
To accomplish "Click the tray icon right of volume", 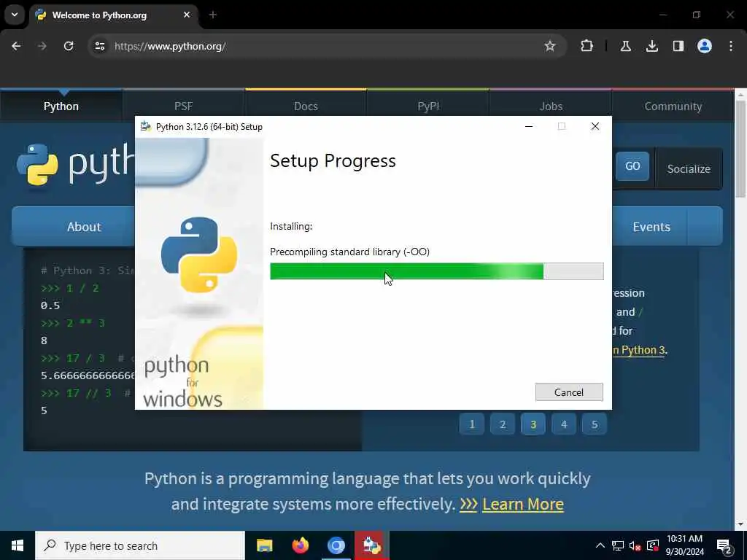I will [x=653, y=545].
